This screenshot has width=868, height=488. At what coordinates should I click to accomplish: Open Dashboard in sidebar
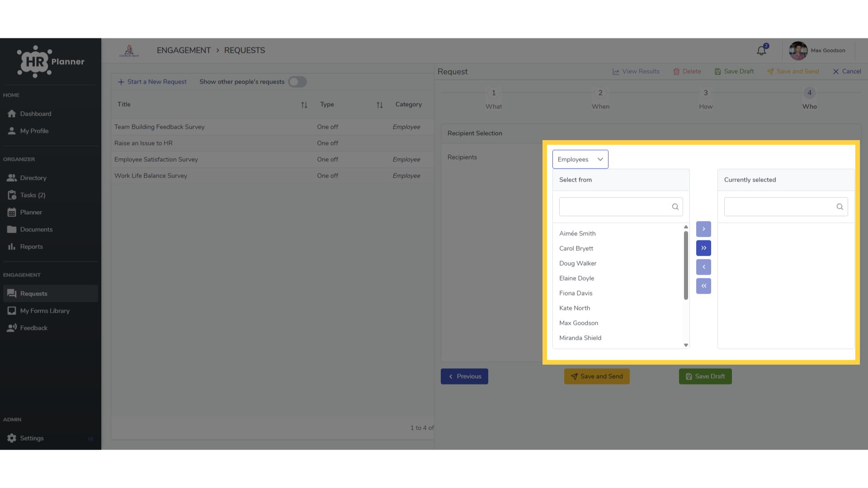[x=50, y=114]
